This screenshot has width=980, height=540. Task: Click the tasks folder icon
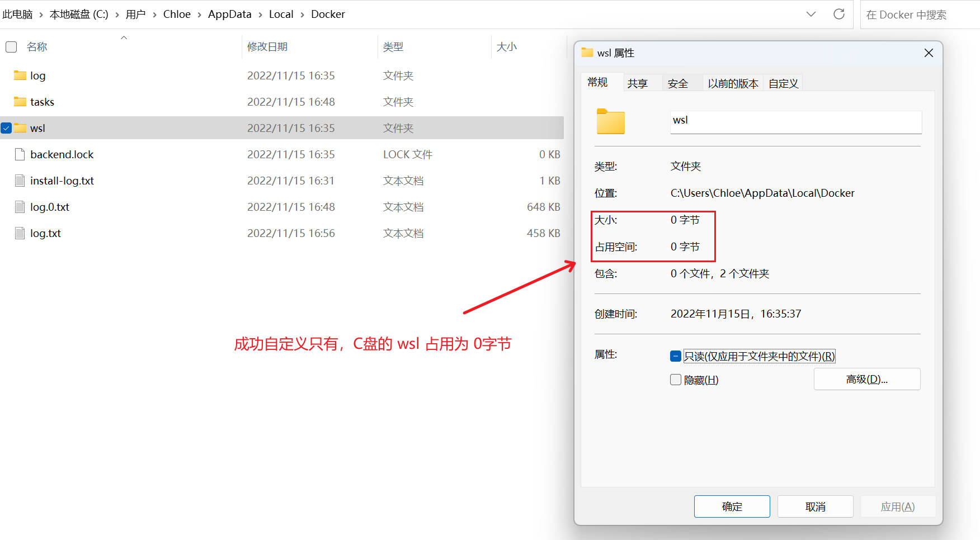tap(20, 102)
